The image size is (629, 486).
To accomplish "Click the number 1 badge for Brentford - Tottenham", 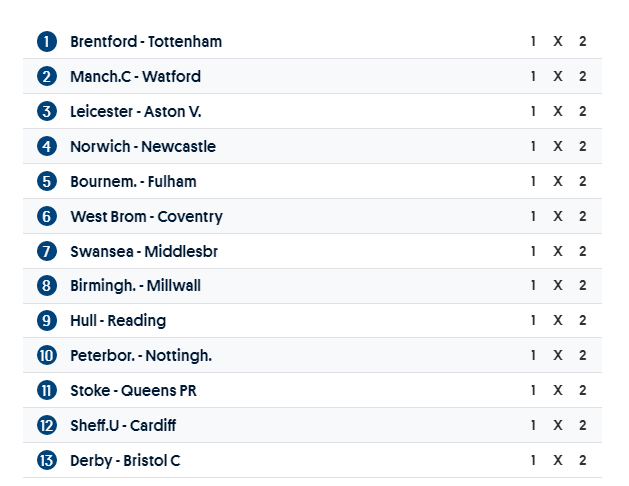I will 47,42.
